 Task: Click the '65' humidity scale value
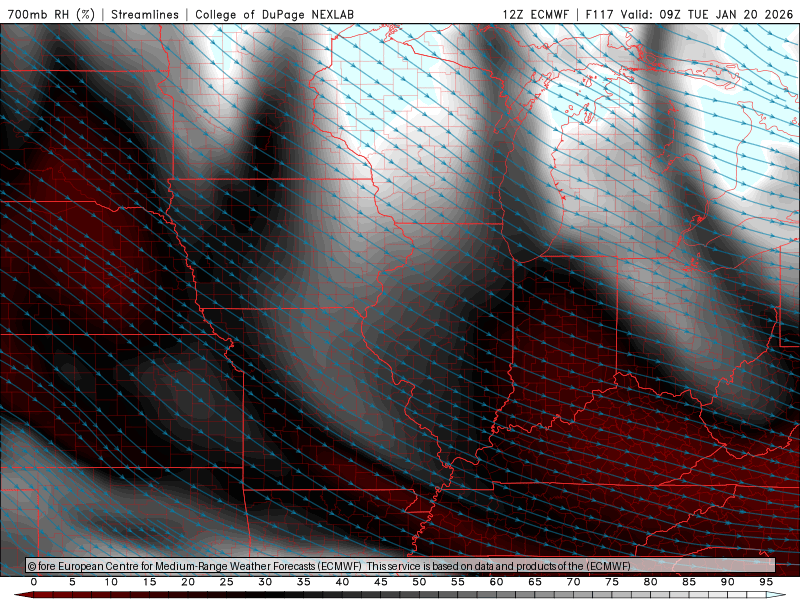535,582
